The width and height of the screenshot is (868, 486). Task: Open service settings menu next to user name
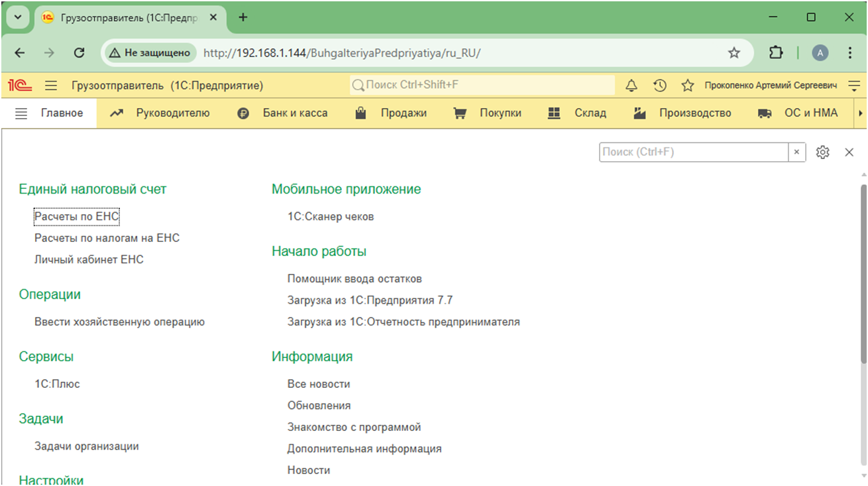[x=854, y=86]
